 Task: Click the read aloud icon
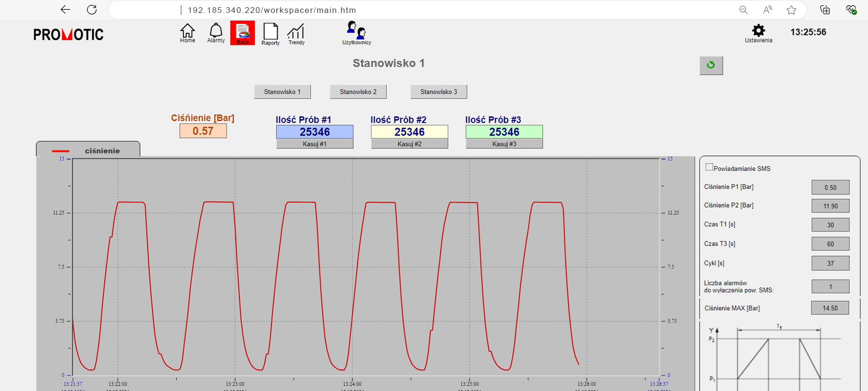click(768, 10)
